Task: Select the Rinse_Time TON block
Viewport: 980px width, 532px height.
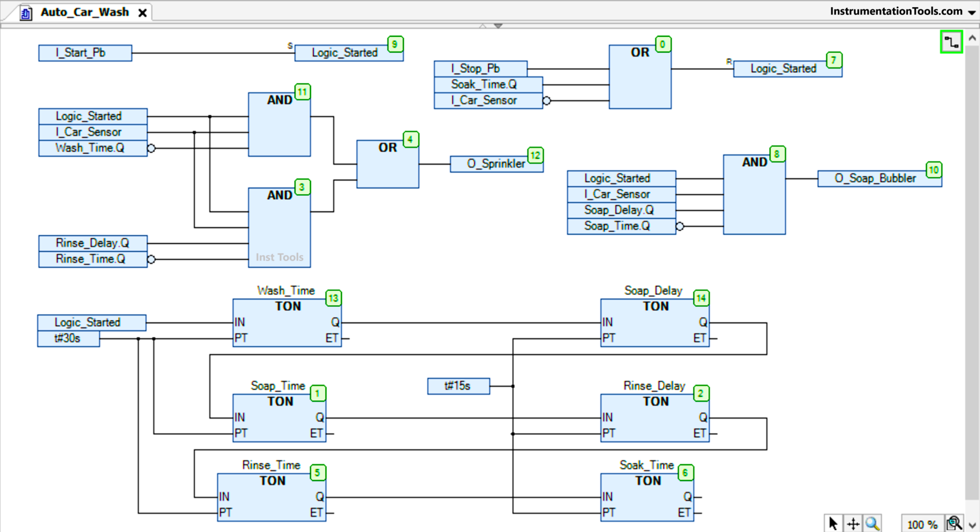Action: point(272,497)
